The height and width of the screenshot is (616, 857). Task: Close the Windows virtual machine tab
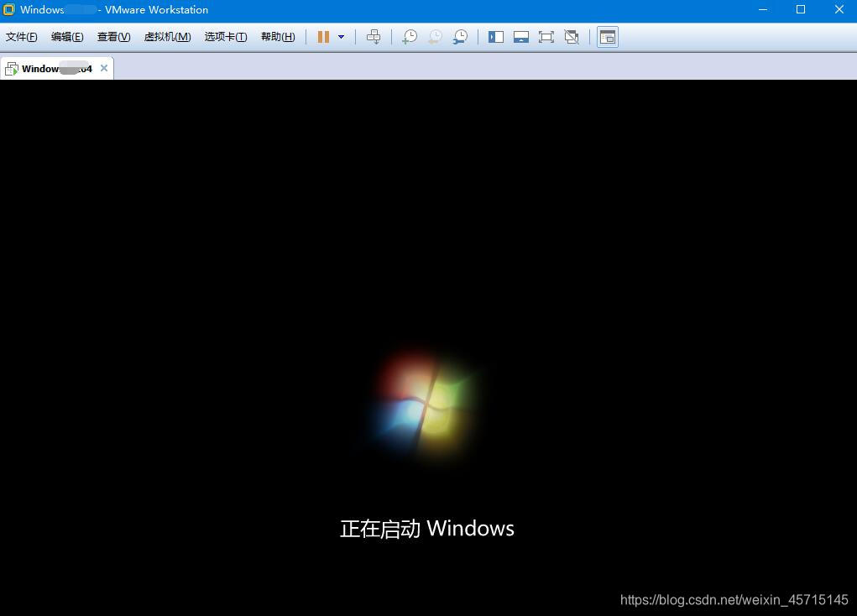[104, 68]
